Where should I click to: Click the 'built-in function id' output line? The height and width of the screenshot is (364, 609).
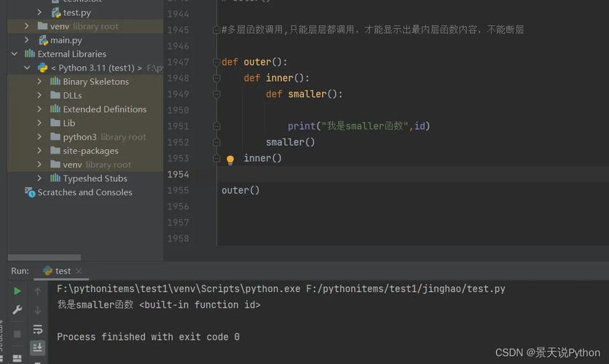tap(159, 305)
